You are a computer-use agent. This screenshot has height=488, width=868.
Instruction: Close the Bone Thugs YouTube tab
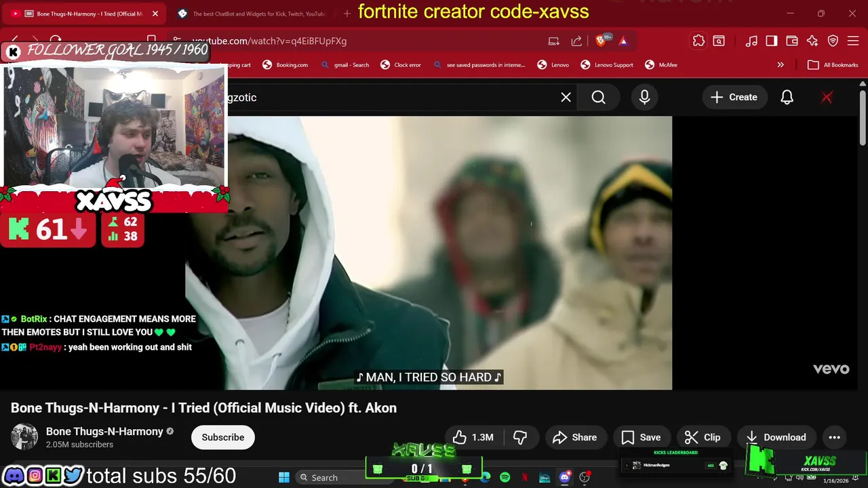pos(155,14)
